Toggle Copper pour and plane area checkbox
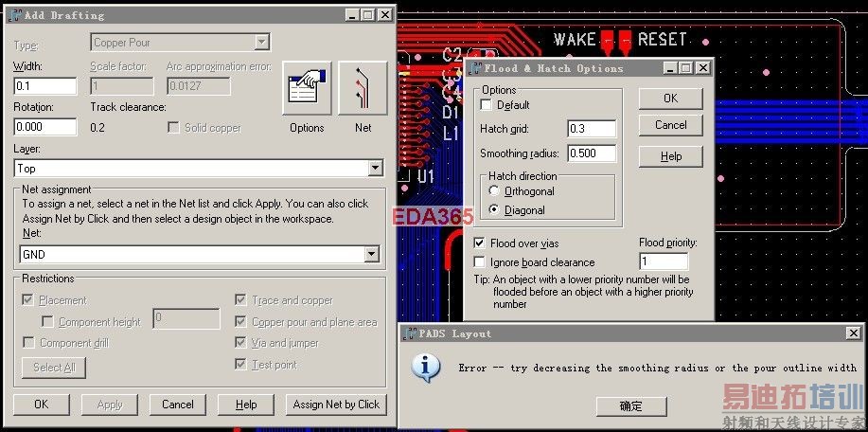This screenshot has width=868, height=432. [x=240, y=321]
